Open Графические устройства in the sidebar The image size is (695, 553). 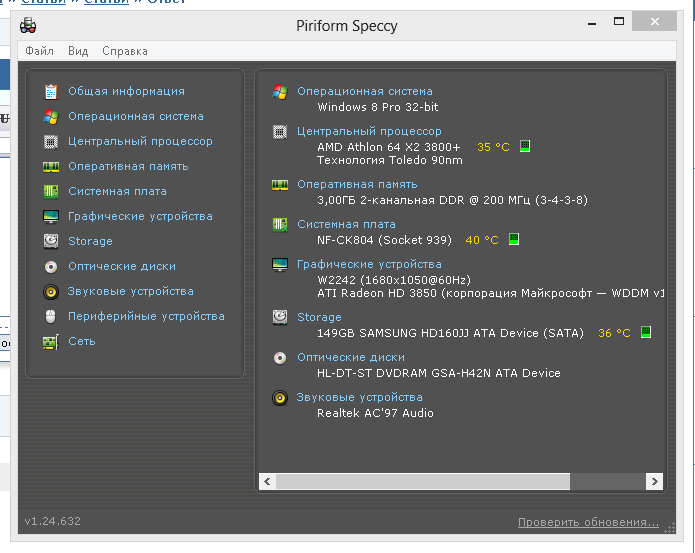pos(140,216)
